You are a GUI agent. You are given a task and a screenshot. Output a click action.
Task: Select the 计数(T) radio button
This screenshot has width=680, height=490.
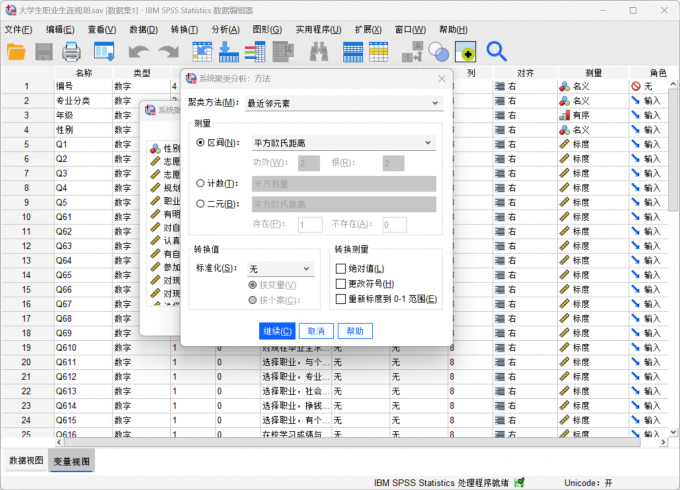tap(200, 183)
